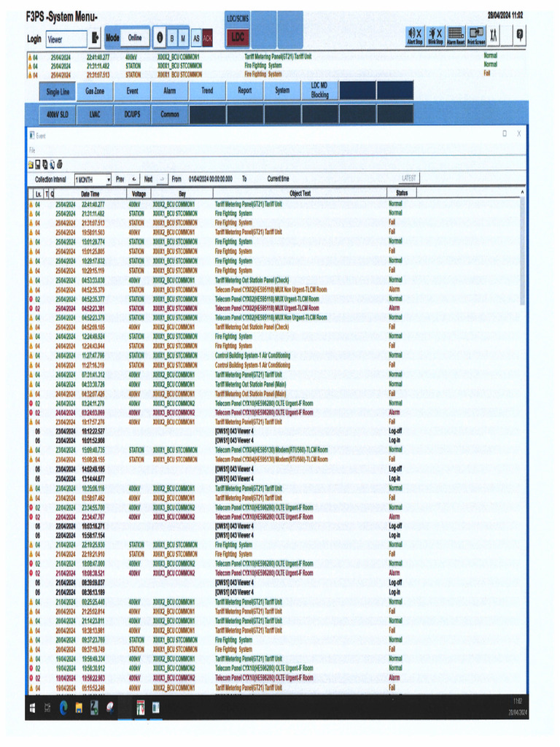Click the info circle icon
560x747 pixels.
tap(160, 37)
